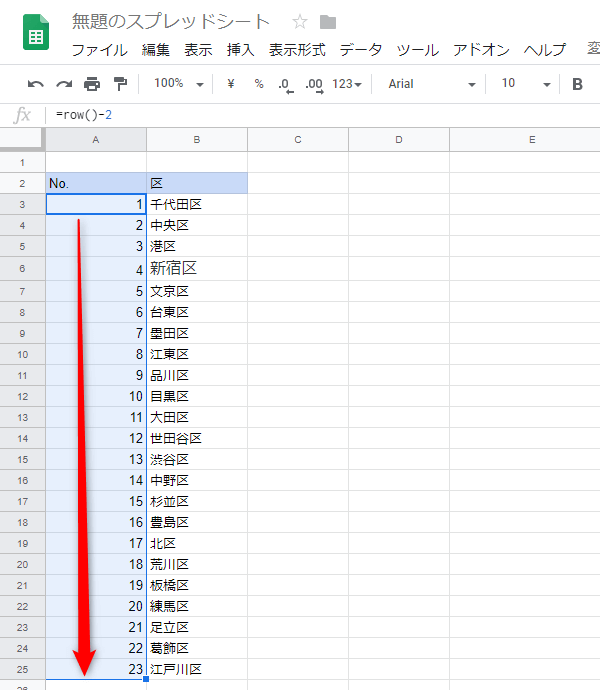Open the font size 10 dropdown
This screenshot has height=690, width=600.
(526, 84)
